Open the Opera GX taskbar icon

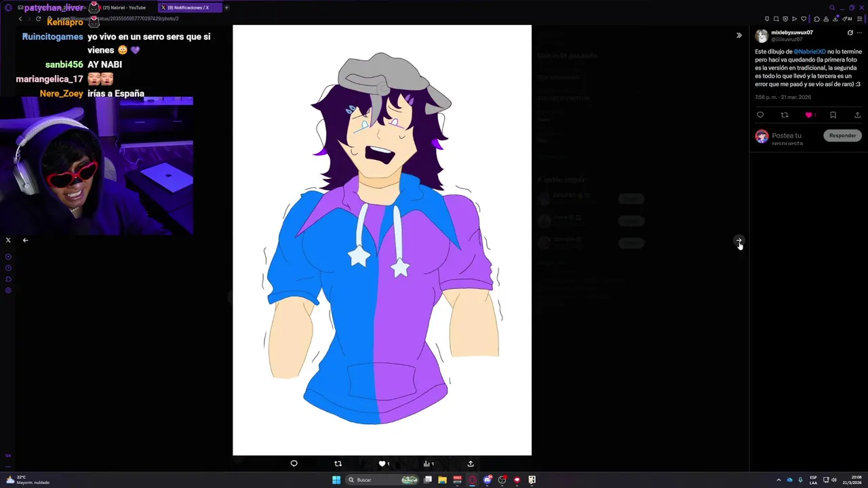472,480
